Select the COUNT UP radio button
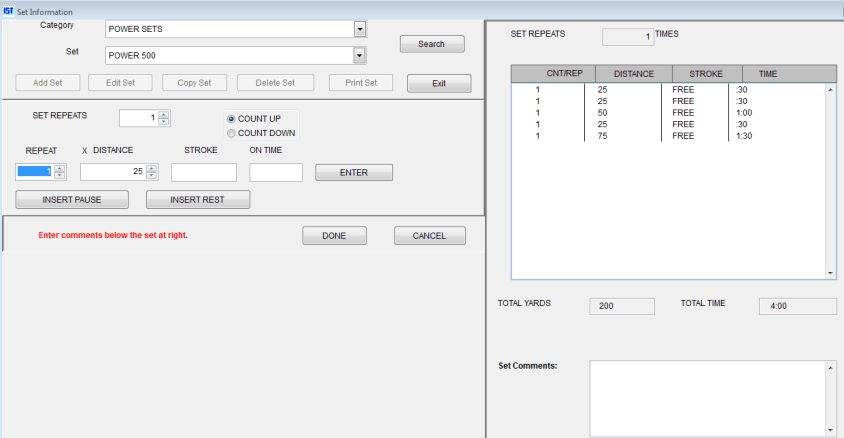 click(x=232, y=119)
